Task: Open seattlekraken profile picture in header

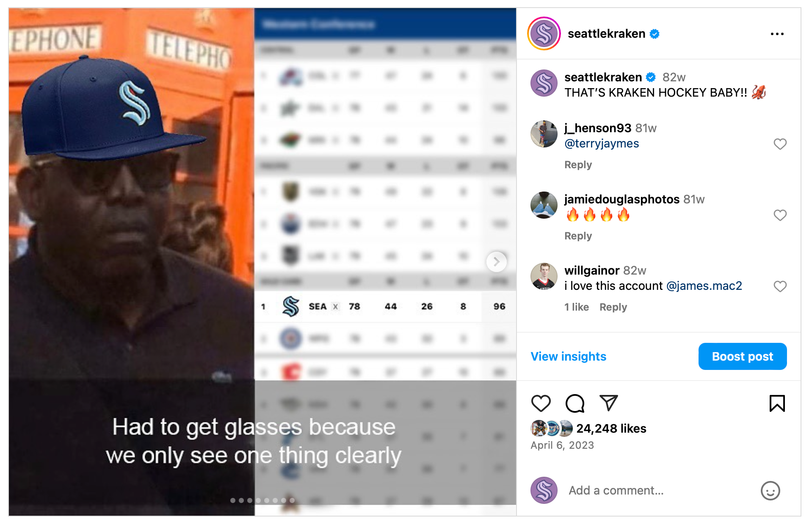Action: 544,34
